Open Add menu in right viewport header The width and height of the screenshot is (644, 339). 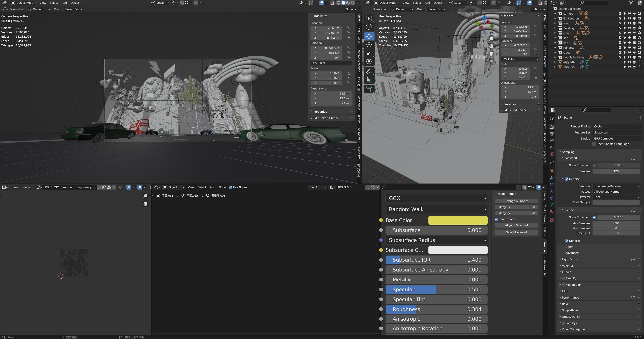coord(427,3)
